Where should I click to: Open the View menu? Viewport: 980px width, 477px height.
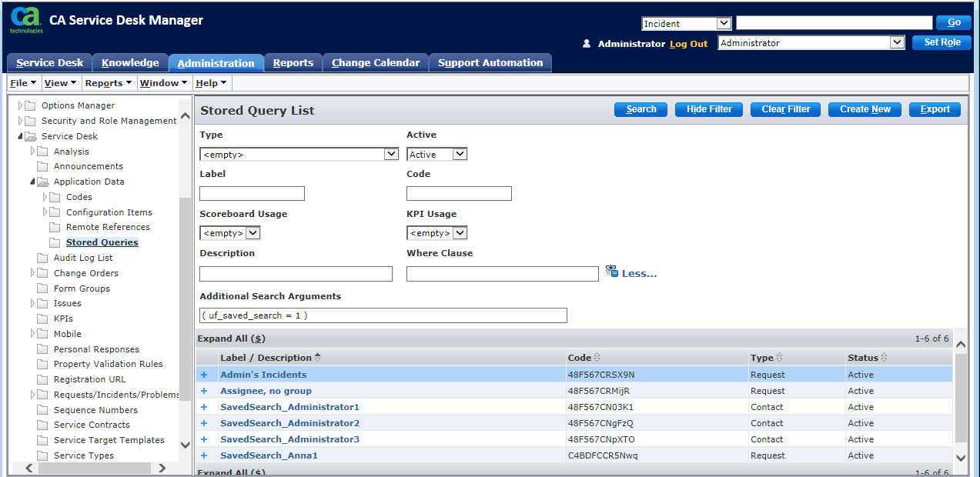(x=60, y=83)
